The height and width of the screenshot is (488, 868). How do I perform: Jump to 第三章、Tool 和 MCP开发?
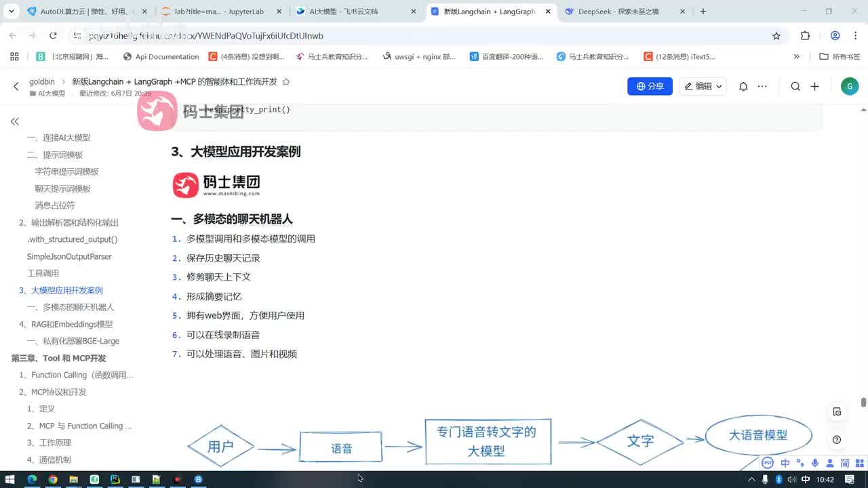(x=58, y=358)
